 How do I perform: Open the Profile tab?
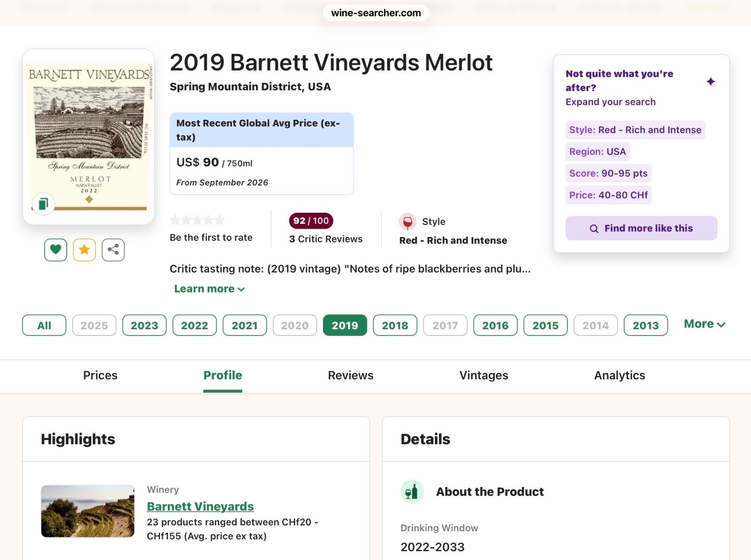(223, 375)
